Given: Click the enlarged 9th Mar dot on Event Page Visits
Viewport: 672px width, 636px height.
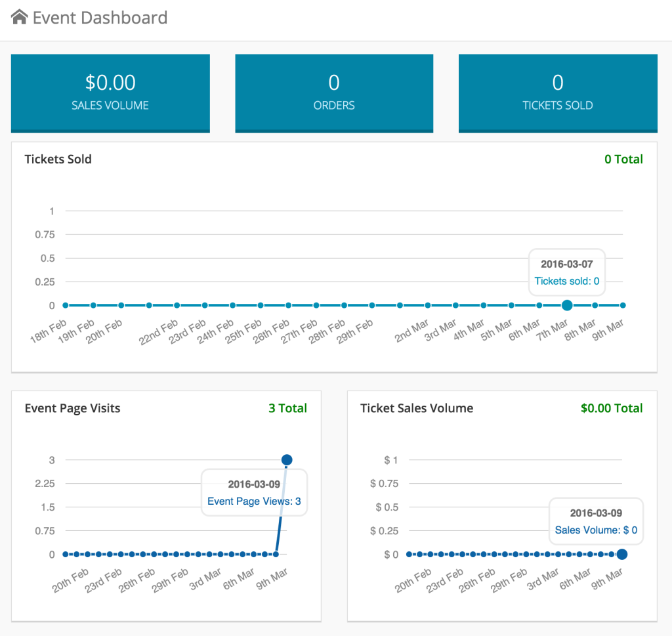Looking at the screenshot, I should [287, 459].
